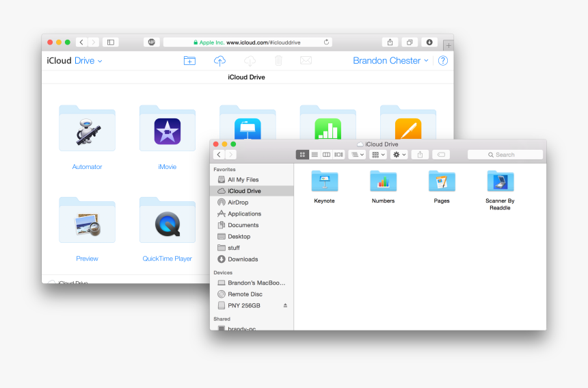
Task: Select Applications in Finder sidebar
Action: [x=252, y=214]
